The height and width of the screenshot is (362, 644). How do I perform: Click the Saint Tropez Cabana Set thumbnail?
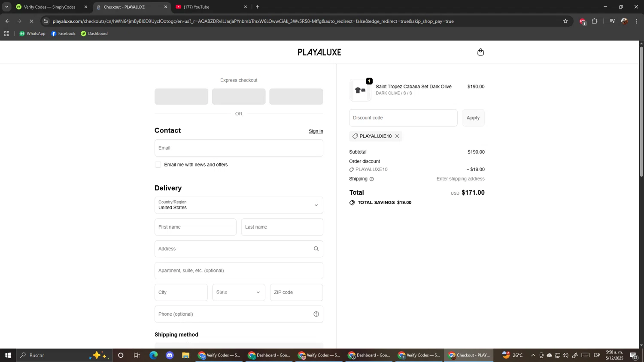[x=360, y=90]
